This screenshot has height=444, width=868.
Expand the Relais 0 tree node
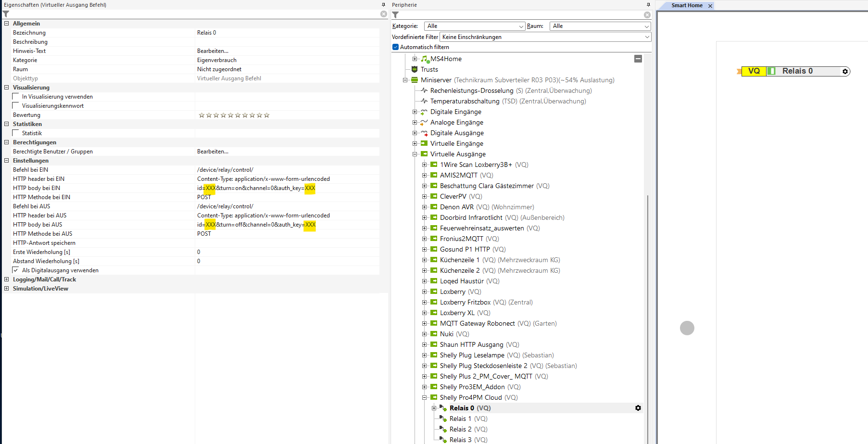point(434,408)
